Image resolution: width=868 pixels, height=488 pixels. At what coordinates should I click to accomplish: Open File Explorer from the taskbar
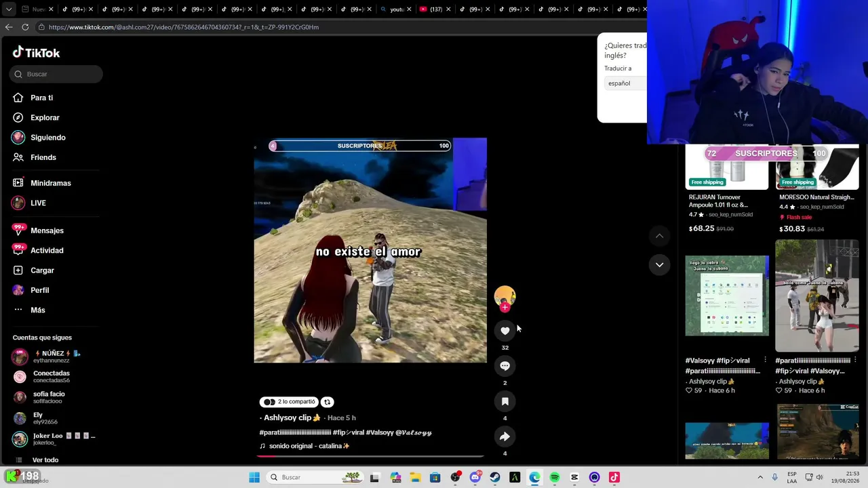(415, 477)
